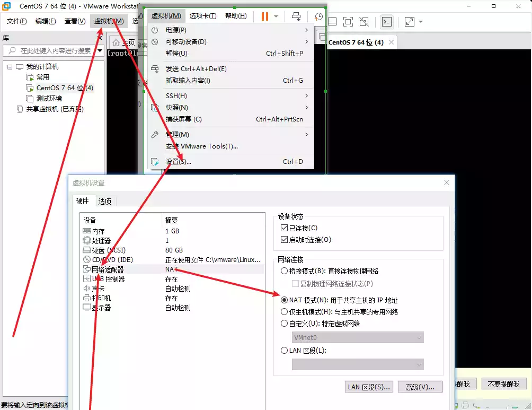Screen dimensions: 532x410
Task: Click the snapshot clock icon in toolbar
Action: pos(318,16)
